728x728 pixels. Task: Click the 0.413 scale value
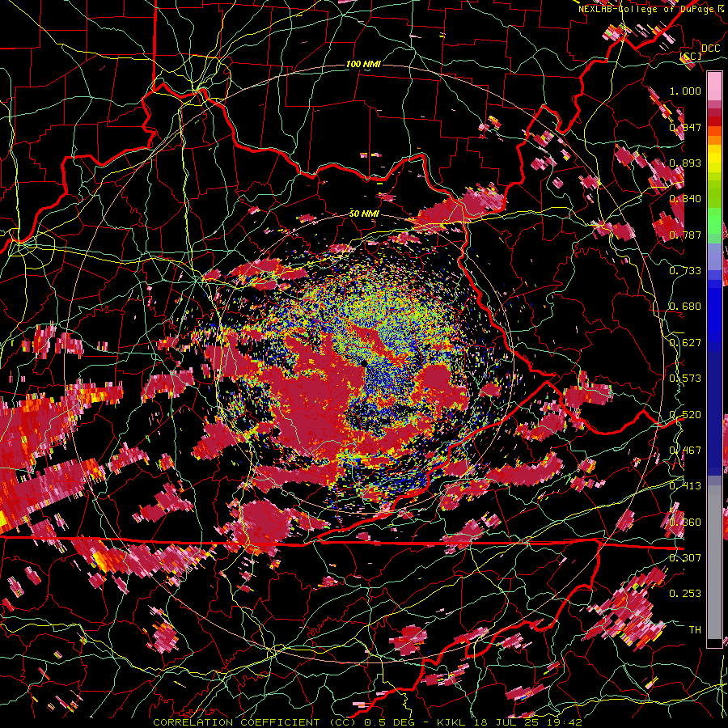tap(685, 485)
